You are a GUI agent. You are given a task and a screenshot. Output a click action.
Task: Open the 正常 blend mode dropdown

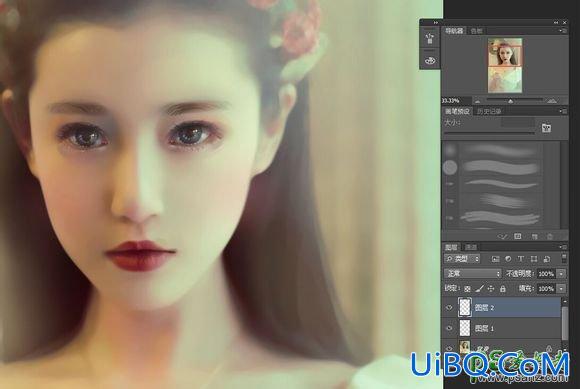[473, 274]
